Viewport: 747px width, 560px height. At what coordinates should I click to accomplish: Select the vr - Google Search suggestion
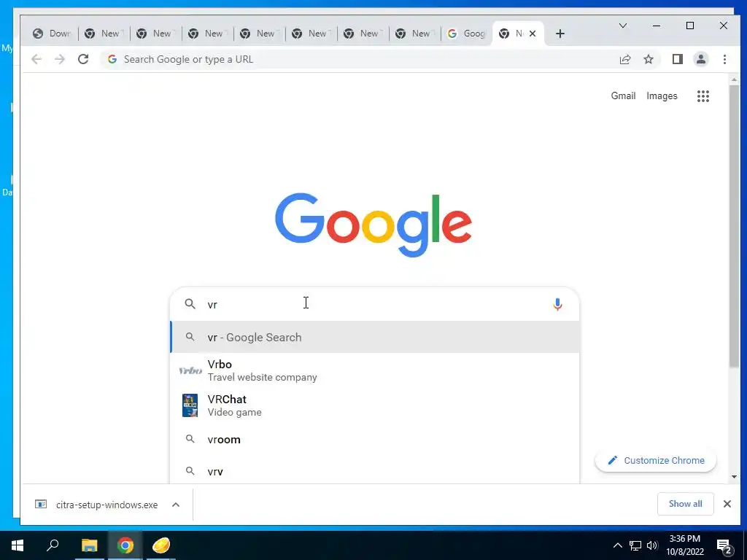(x=375, y=337)
